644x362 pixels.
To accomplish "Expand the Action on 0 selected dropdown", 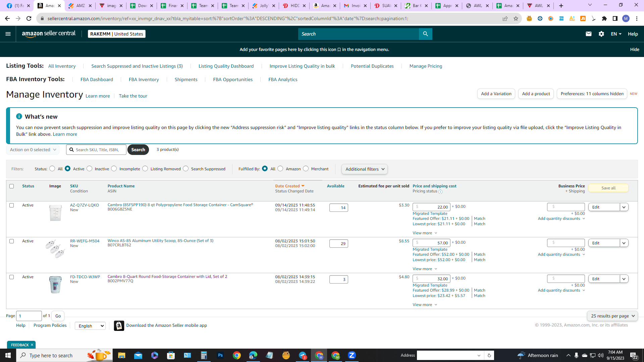I will point(33,150).
